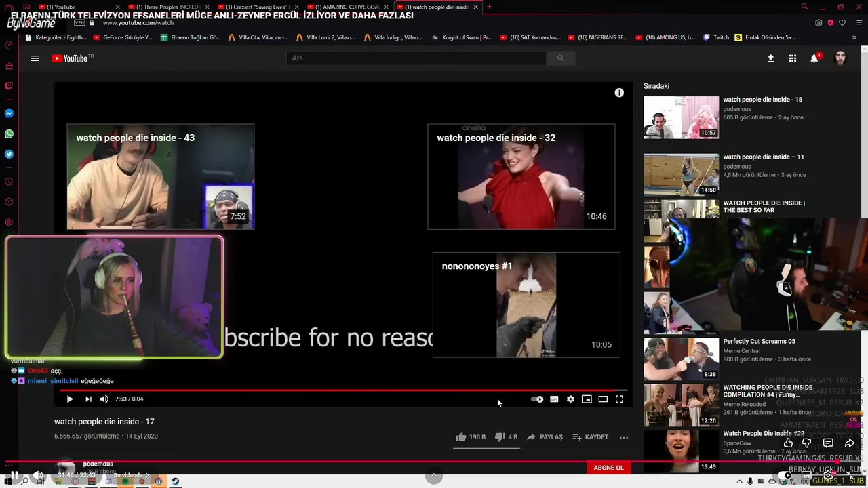The image size is (868, 488).
Task: Click the info card icon on the video
Action: coord(619,93)
